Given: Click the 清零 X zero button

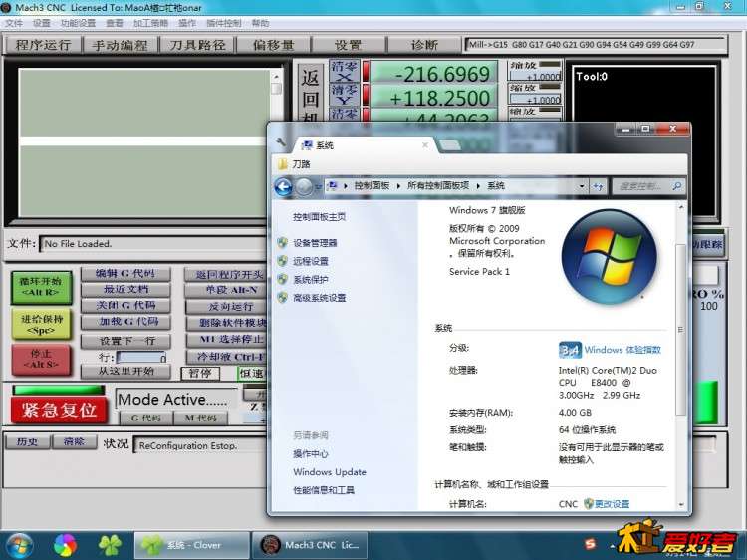Looking at the screenshot, I should click(344, 71).
